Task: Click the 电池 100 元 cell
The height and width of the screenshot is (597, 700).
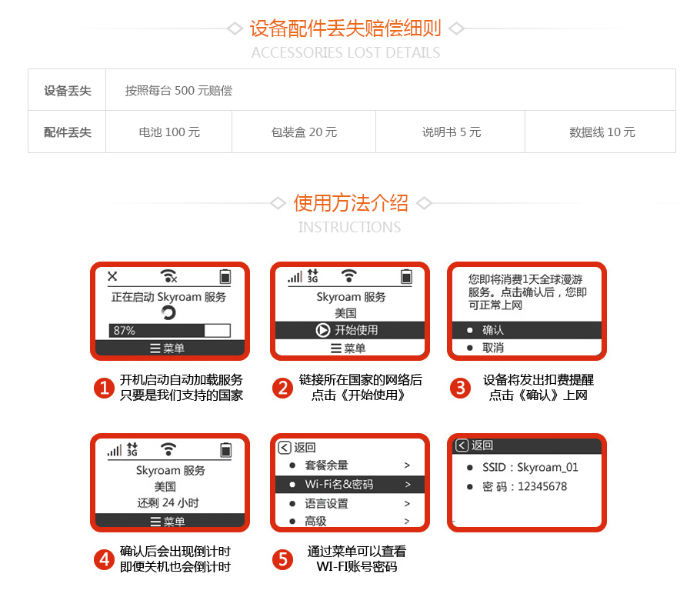Action: click(x=169, y=132)
